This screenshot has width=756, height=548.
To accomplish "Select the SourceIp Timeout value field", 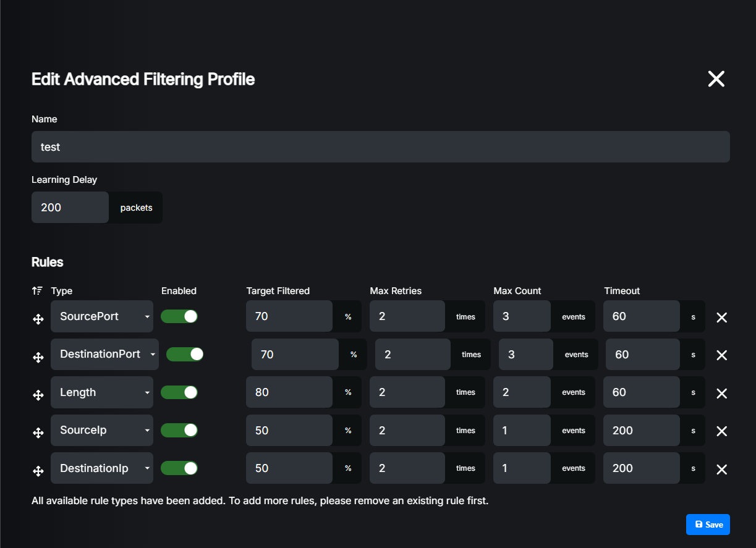I will pos(641,430).
